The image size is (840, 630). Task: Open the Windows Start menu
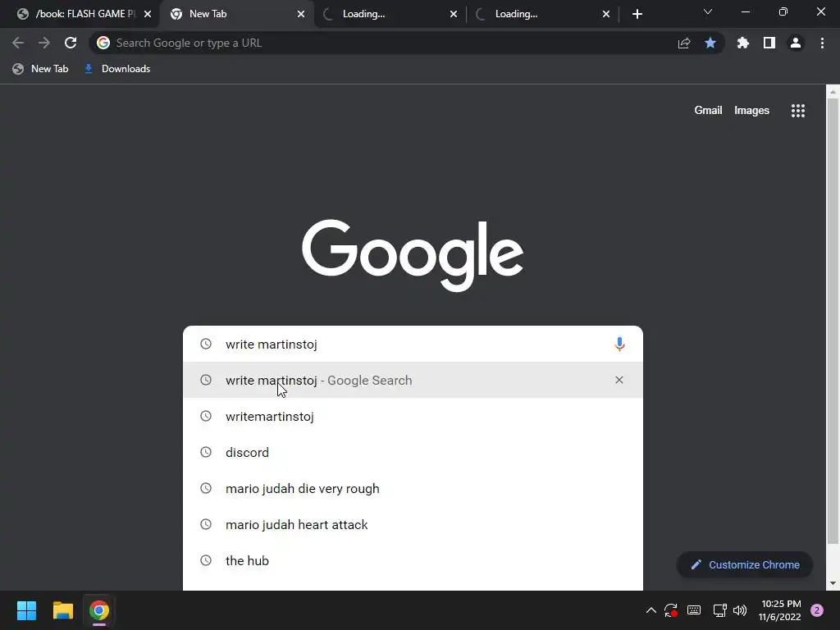pos(26,610)
